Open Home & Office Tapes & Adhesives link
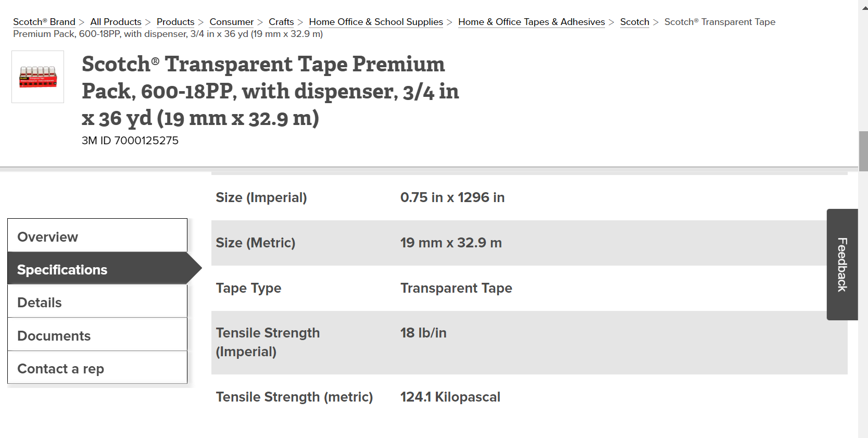This screenshot has width=868, height=438. tap(532, 22)
